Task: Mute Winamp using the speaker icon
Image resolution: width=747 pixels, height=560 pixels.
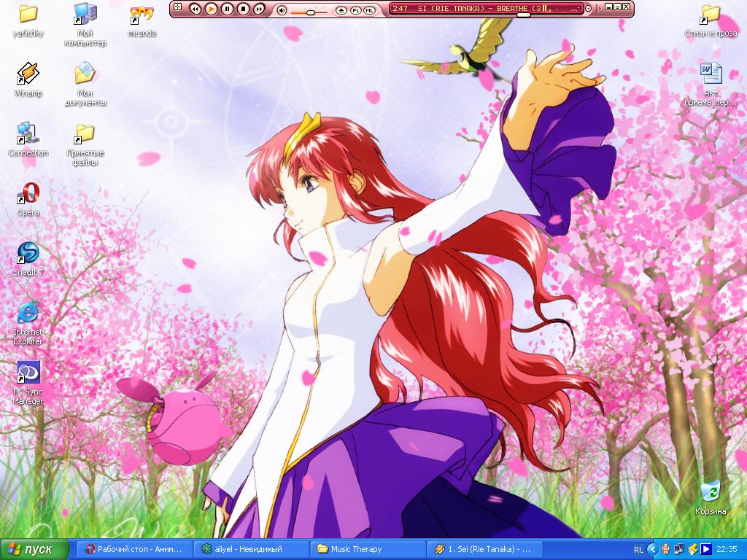Action: coord(282,10)
